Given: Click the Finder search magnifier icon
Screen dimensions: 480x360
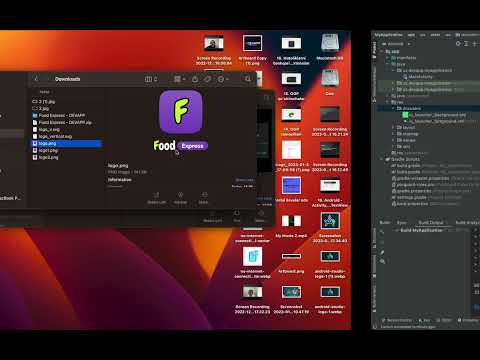Looking at the screenshot, I should click(248, 79).
